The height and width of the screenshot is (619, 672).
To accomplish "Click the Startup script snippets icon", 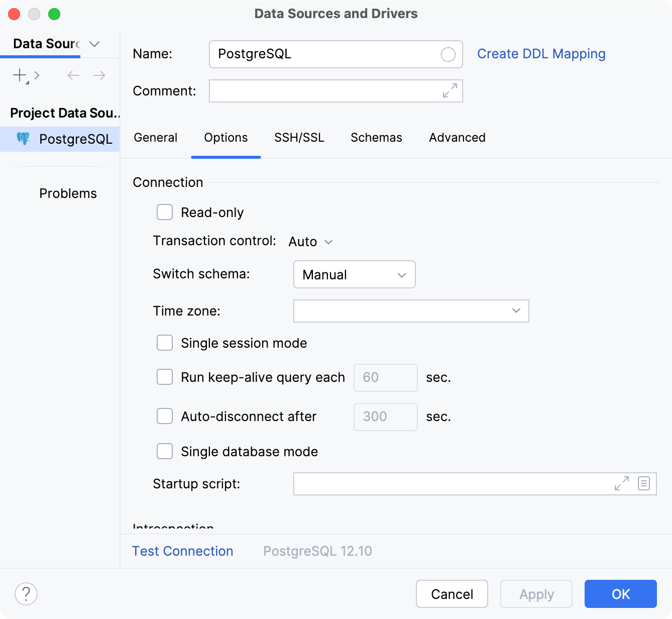I will (643, 483).
